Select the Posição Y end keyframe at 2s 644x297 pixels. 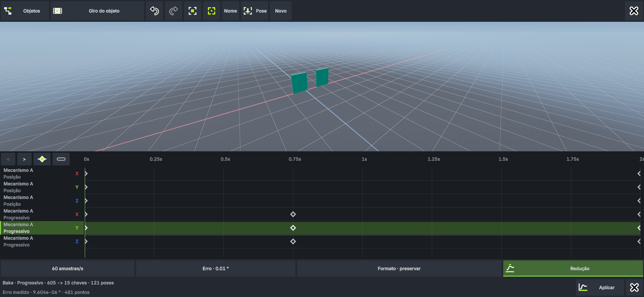[x=639, y=187]
